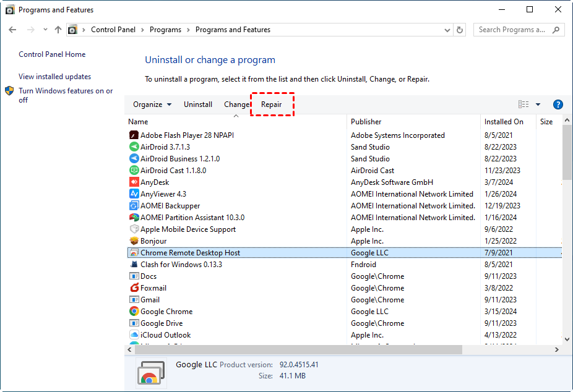Click Uninstall in the toolbar

click(x=198, y=104)
